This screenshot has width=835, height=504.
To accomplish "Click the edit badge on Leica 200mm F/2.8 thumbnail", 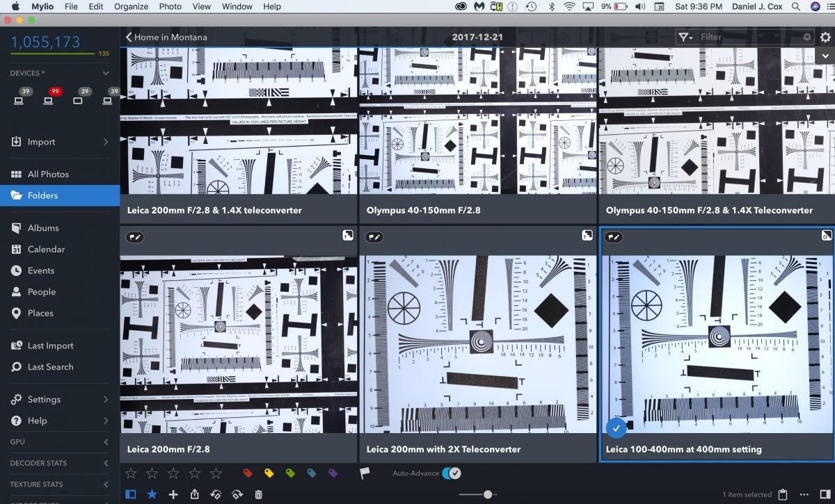I will 134,237.
